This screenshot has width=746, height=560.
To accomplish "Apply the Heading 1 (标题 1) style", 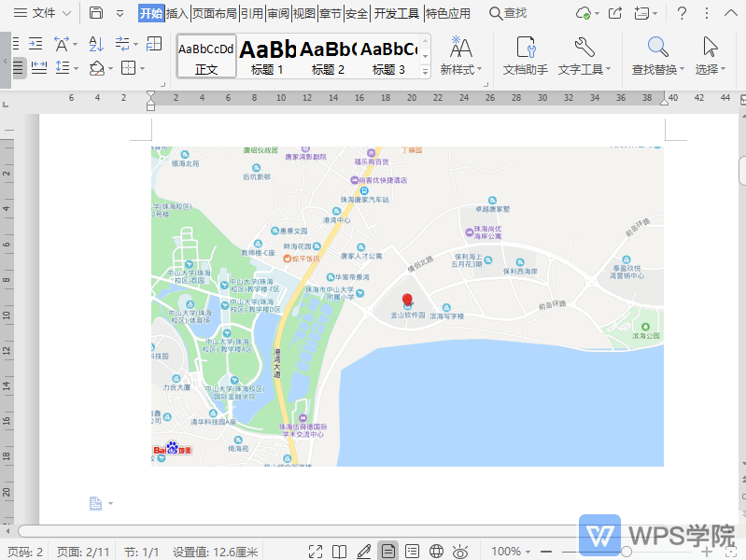I will pyautogui.click(x=268, y=56).
